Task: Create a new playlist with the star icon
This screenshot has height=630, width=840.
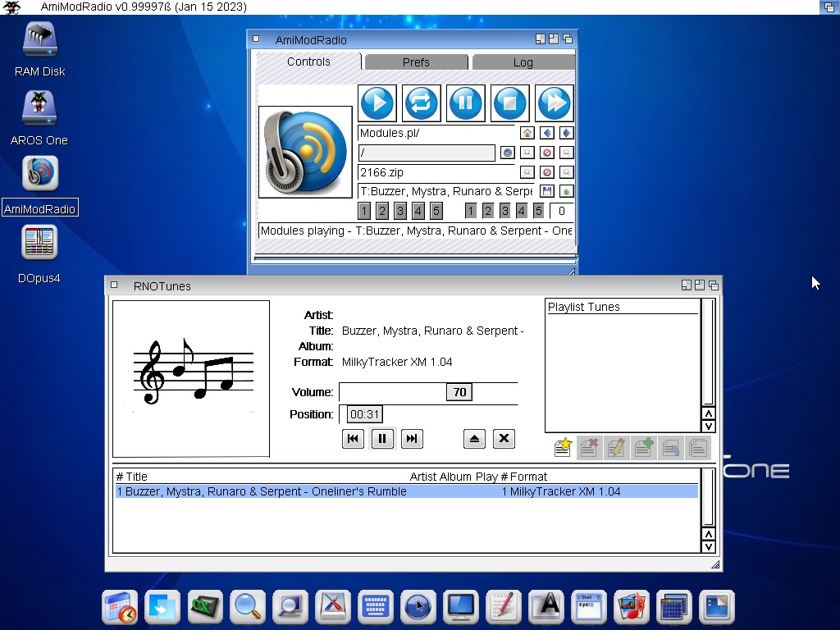Action: coord(563,447)
